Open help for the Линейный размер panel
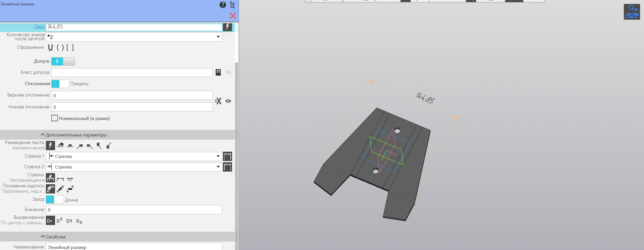 pos(223,5)
